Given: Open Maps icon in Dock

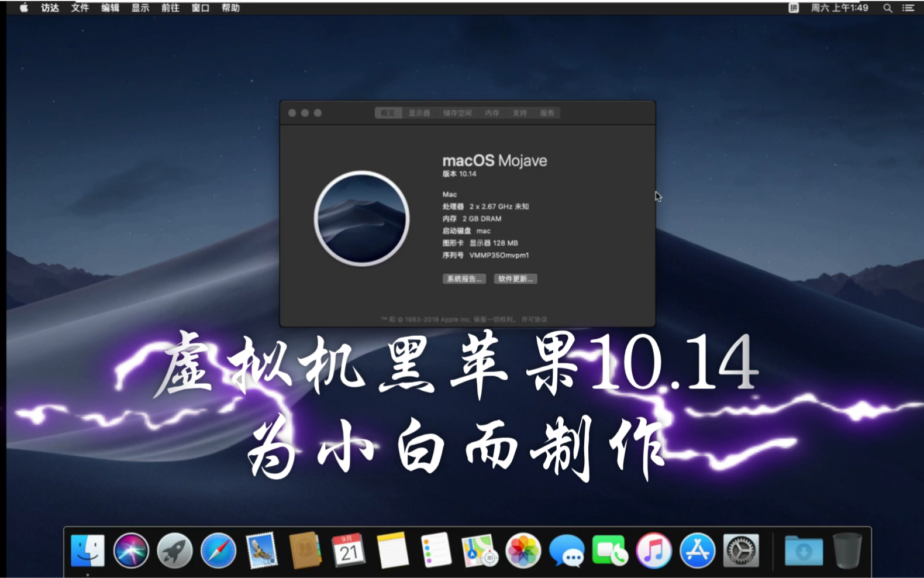Looking at the screenshot, I should (x=480, y=551).
